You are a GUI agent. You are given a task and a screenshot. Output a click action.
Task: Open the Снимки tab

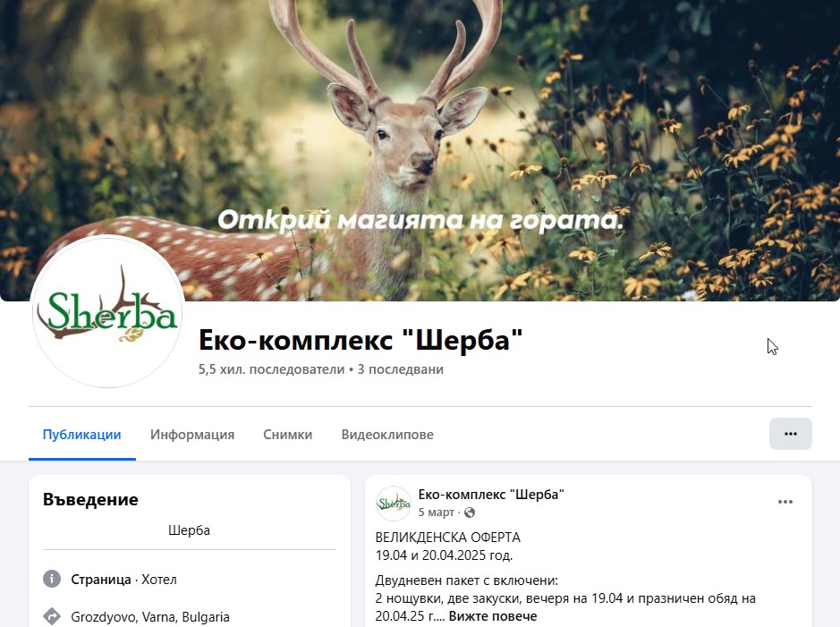coord(287,435)
